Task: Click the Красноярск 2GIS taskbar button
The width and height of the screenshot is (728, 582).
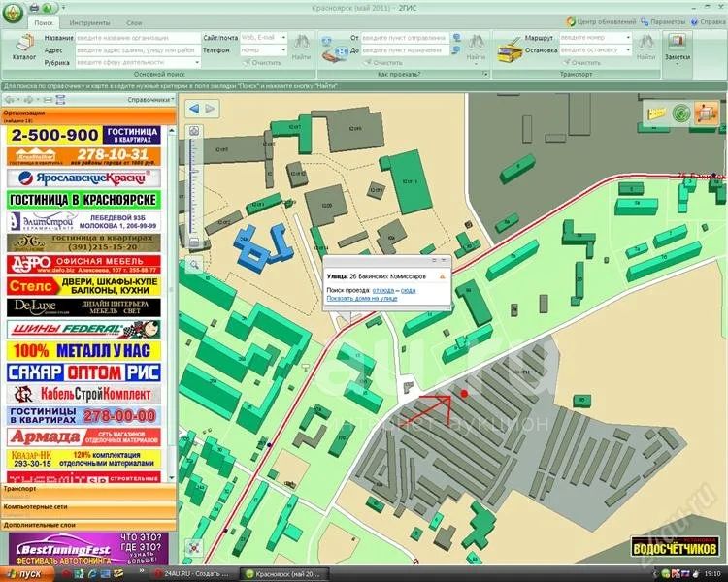Action: (x=284, y=574)
